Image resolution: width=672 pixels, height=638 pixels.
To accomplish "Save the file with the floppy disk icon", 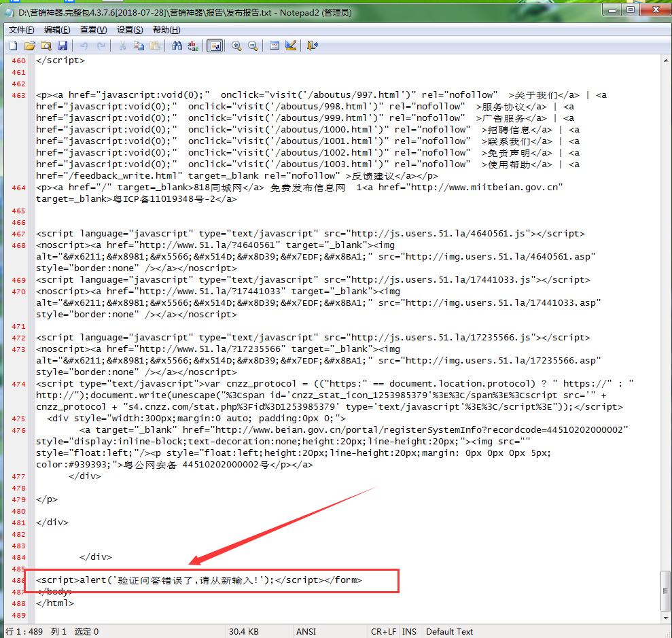I will (x=62, y=46).
